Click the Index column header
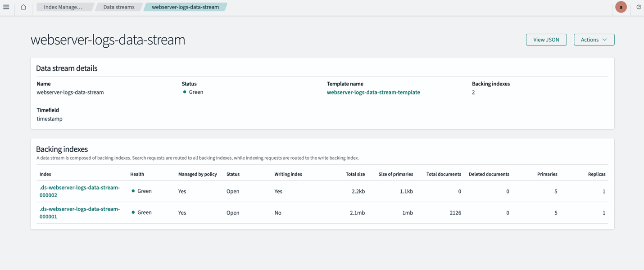This screenshot has height=270, width=644. (x=45, y=174)
